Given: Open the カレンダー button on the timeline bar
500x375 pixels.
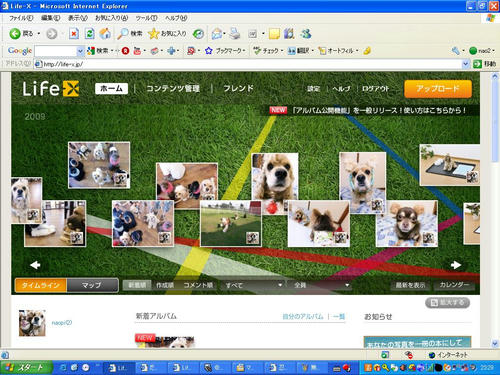Looking at the screenshot, I should click(x=454, y=285).
